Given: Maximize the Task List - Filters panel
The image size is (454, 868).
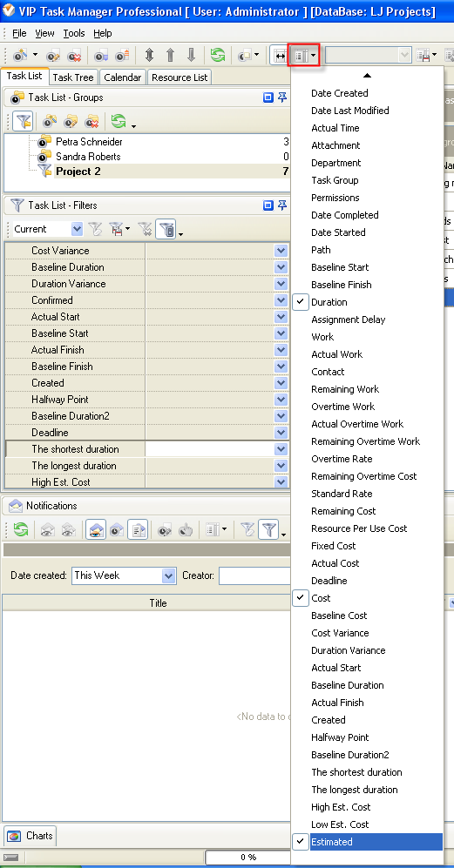Looking at the screenshot, I should (268, 205).
